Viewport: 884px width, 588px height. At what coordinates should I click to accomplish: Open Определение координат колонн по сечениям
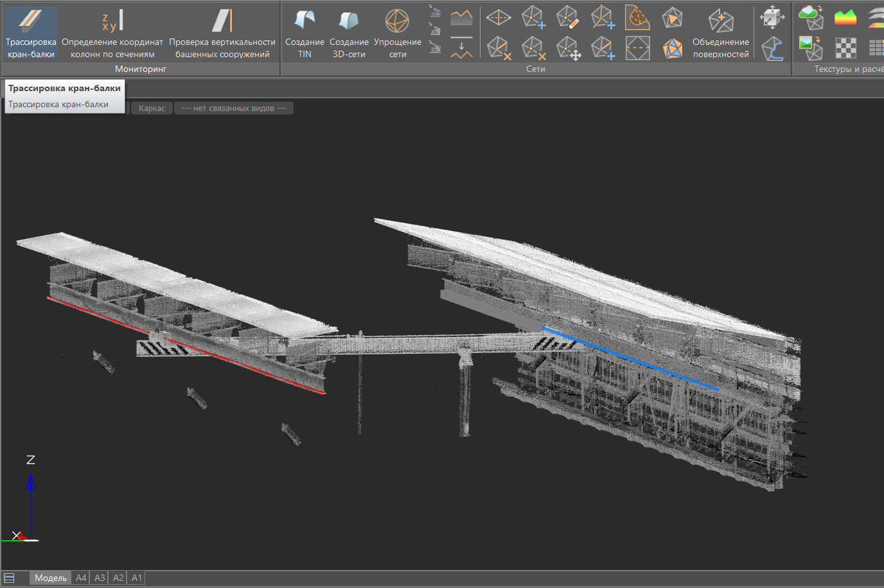tap(112, 33)
